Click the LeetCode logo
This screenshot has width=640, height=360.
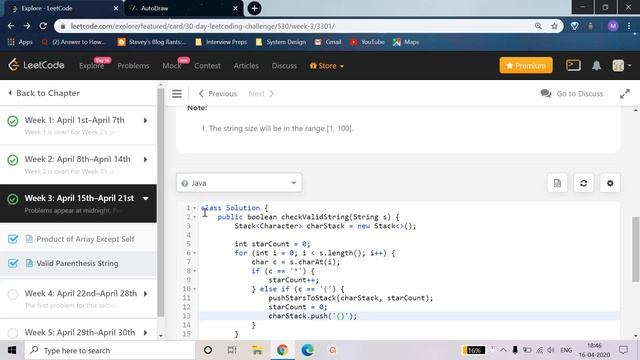point(36,65)
